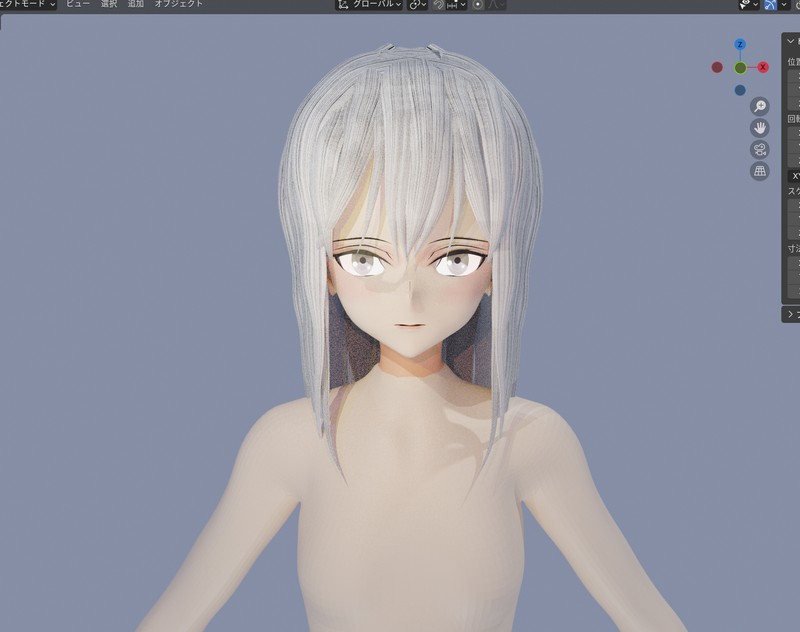Click the pan view hand icon

(760, 128)
